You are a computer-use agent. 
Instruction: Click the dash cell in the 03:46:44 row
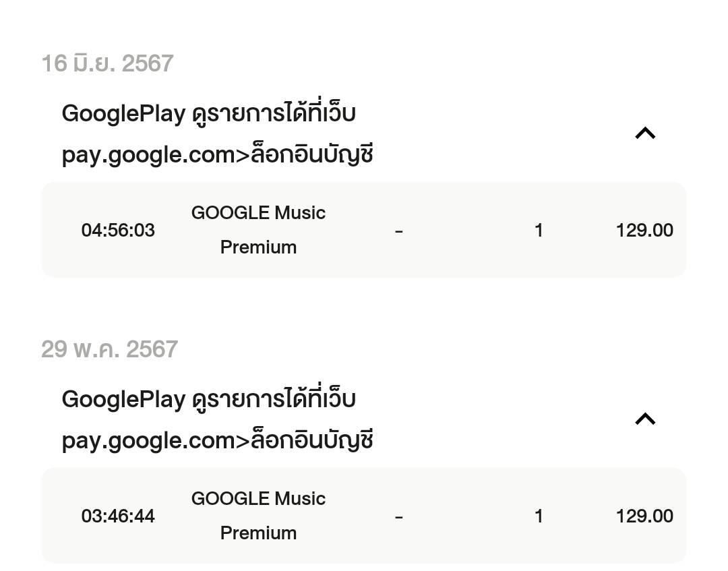399,517
